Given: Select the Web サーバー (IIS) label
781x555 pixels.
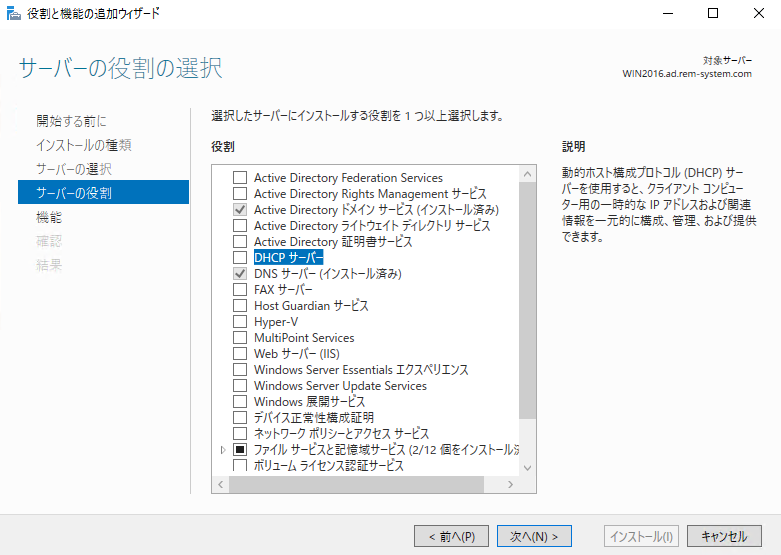Looking at the screenshot, I should [x=297, y=354].
